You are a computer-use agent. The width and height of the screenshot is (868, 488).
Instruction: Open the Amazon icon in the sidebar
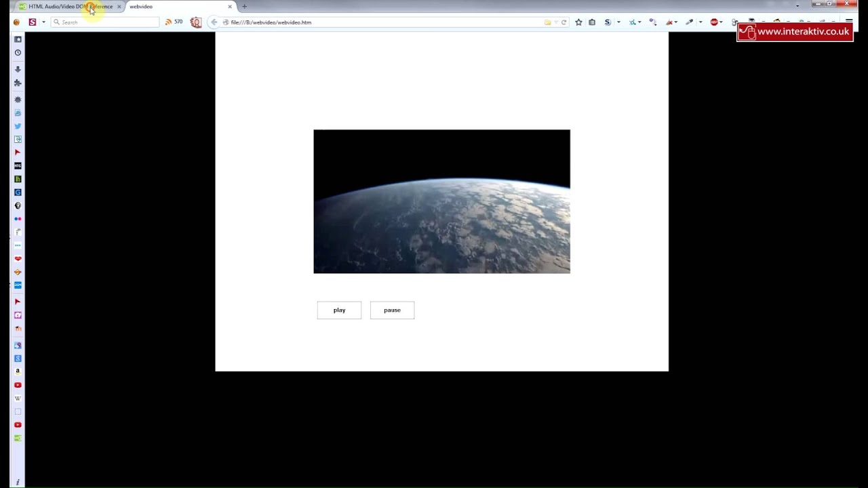tap(18, 371)
